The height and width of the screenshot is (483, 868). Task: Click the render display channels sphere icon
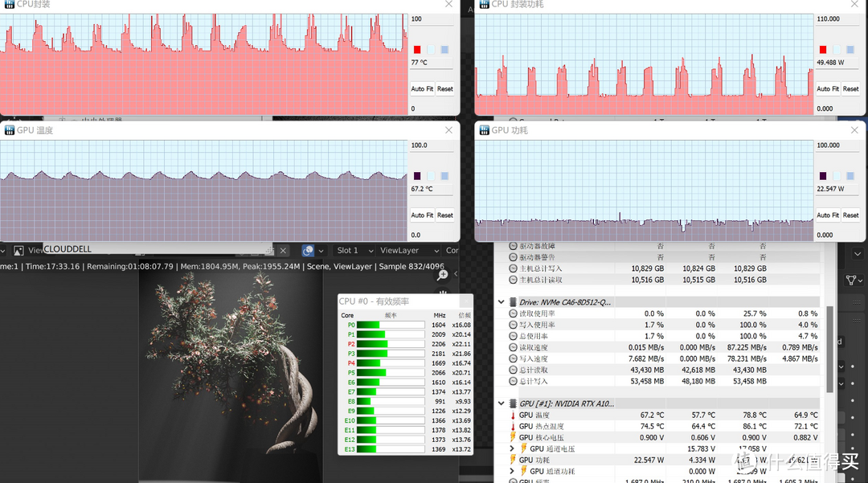[x=309, y=251]
